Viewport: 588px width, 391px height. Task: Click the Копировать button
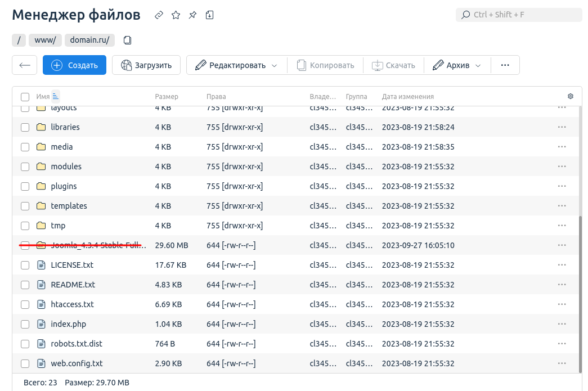(x=325, y=65)
